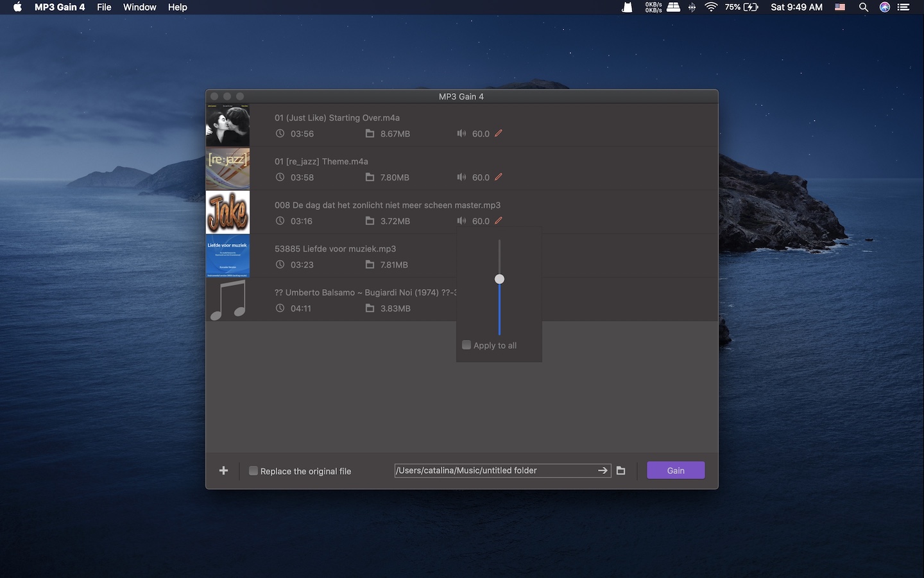Viewport: 924px width, 578px height.
Task: Click the clock icon beside duration 03:56
Action: click(280, 134)
